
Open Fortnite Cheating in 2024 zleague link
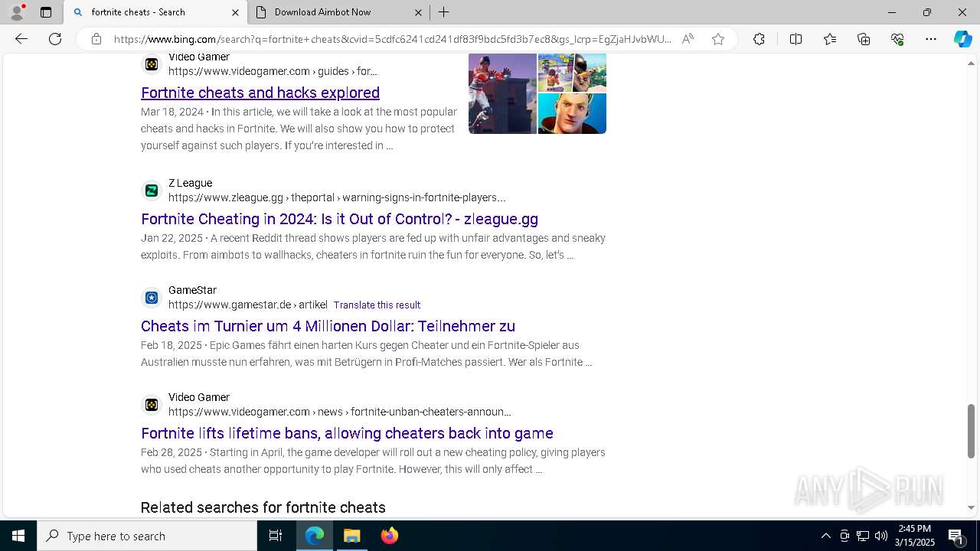339,219
